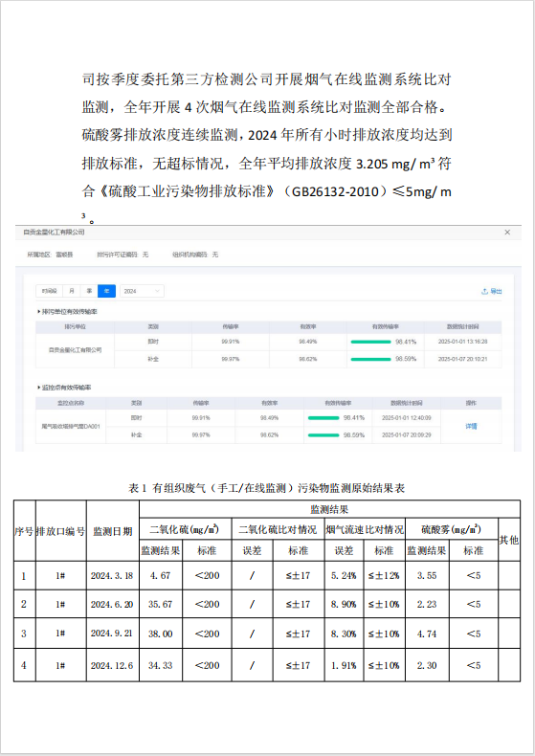Click 98.59% progress bar beside 20:09:29 timestamp
535x756 pixels.
(323, 435)
